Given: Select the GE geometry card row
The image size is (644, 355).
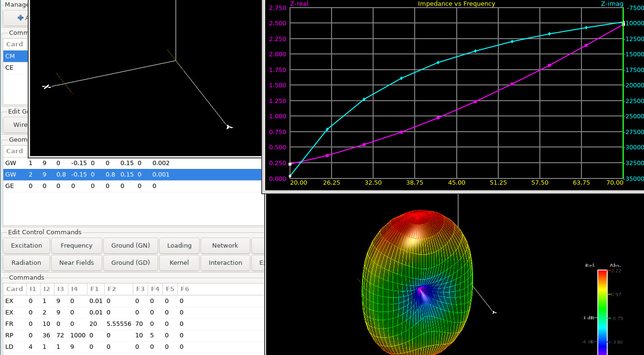Looking at the screenshot, I should (134, 186).
